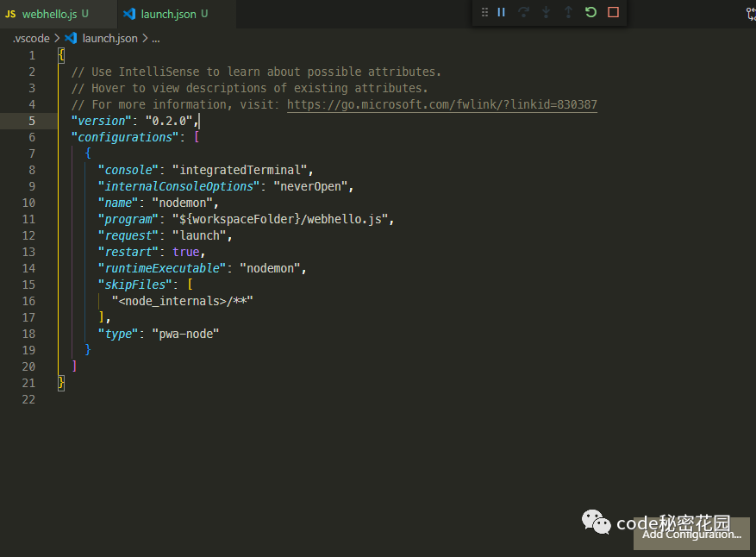Click the Add Configuration... button
This screenshot has height=557, width=756.
tap(691, 534)
